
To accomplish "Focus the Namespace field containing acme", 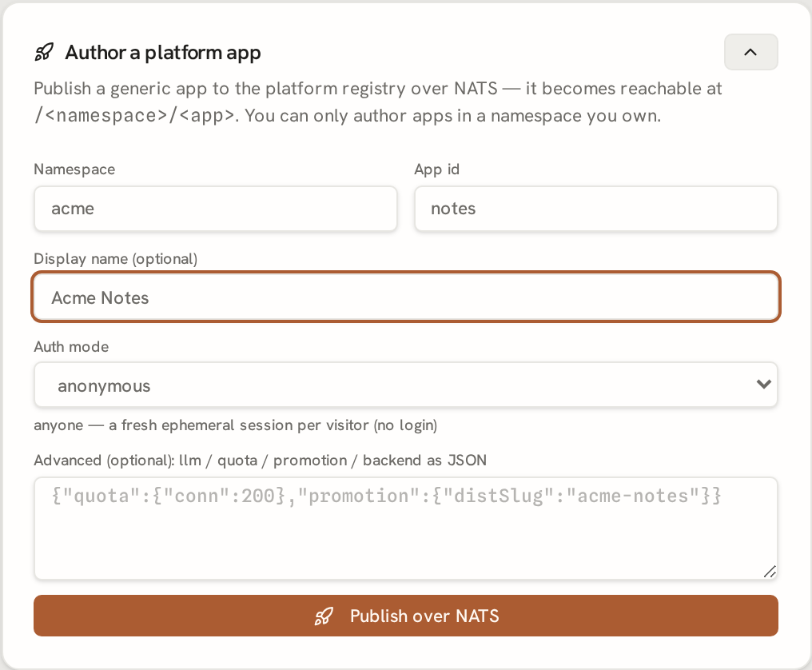I will 216,209.
